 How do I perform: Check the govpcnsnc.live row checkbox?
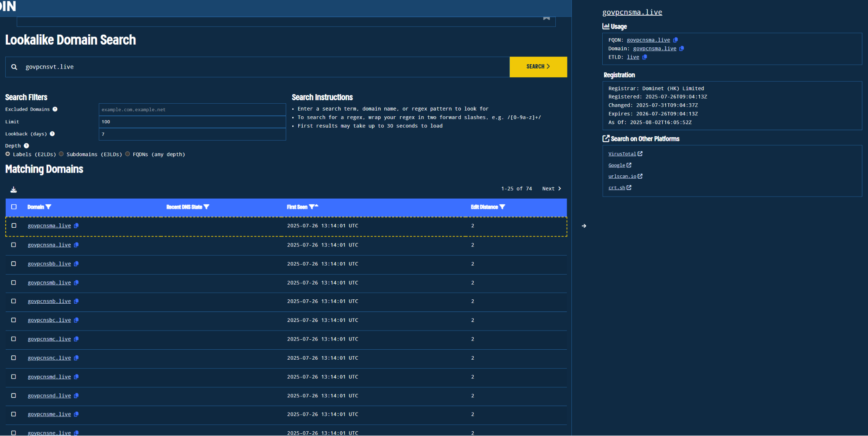pos(14,358)
